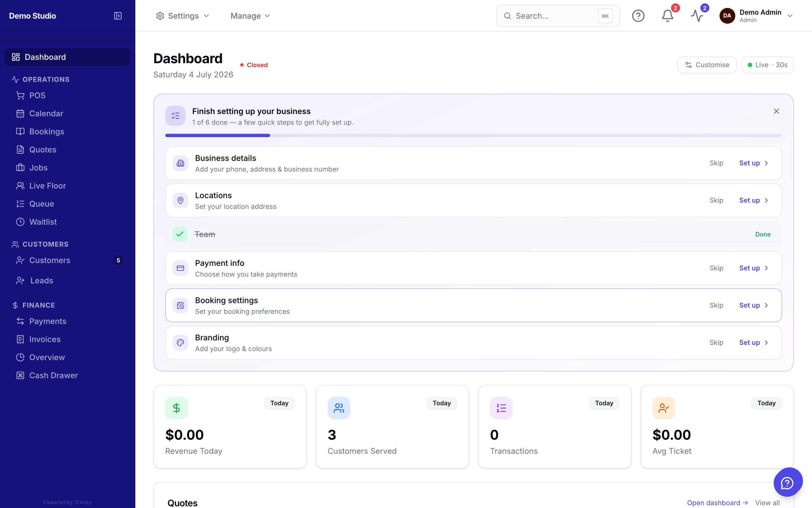Screen dimensions: 812x508
Task: Skip the Branding step
Action: pos(716,343)
